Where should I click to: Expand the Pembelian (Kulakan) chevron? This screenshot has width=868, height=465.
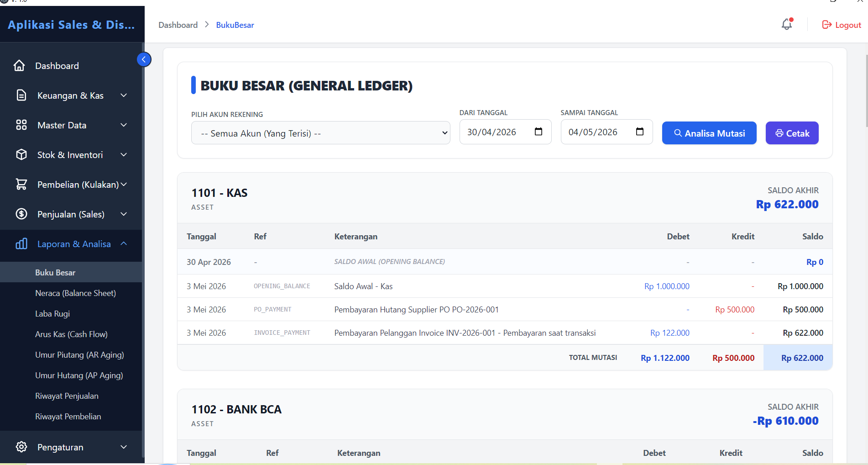[x=124, y=184]
